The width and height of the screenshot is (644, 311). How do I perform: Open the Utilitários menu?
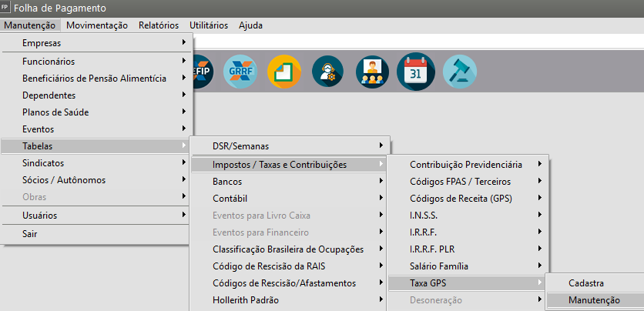coord(209,25)
